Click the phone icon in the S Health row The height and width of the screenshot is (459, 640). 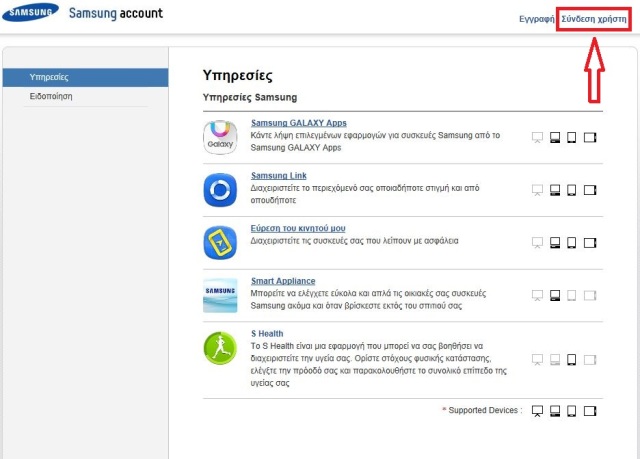coord(572,360)
